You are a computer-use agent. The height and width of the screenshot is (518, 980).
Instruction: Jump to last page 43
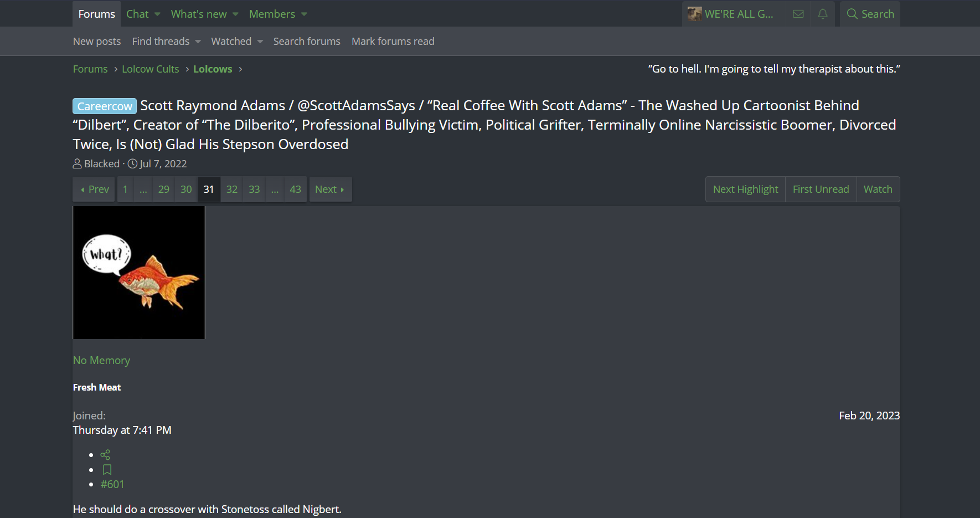pyautogui.click(x=296, y=189)
